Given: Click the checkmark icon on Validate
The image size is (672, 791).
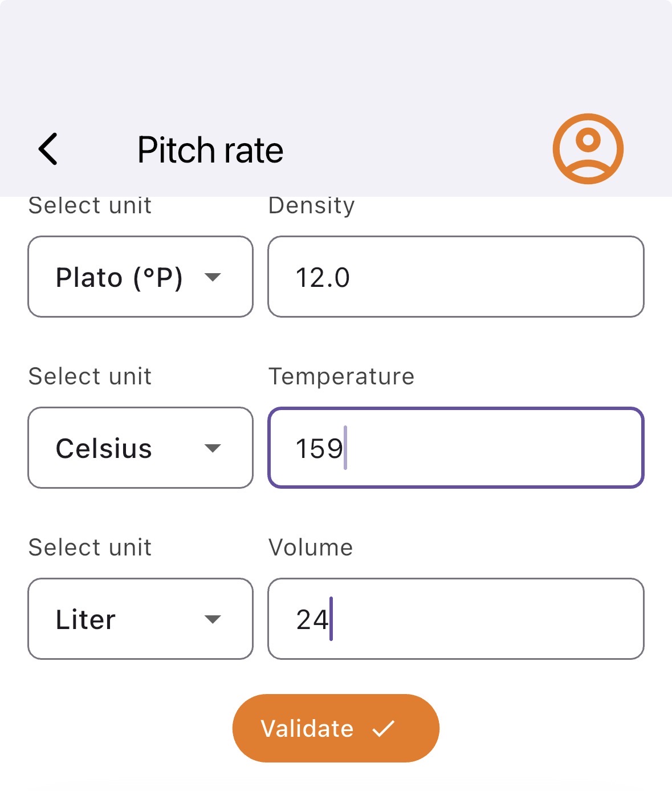Looking at the screenshot, I should click(384, 728).
